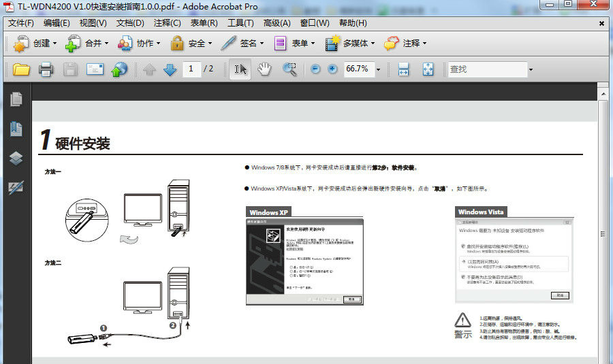Go to previous page arrow
Viewport: 613px width, 364px height.
click(x=149, y=70)
